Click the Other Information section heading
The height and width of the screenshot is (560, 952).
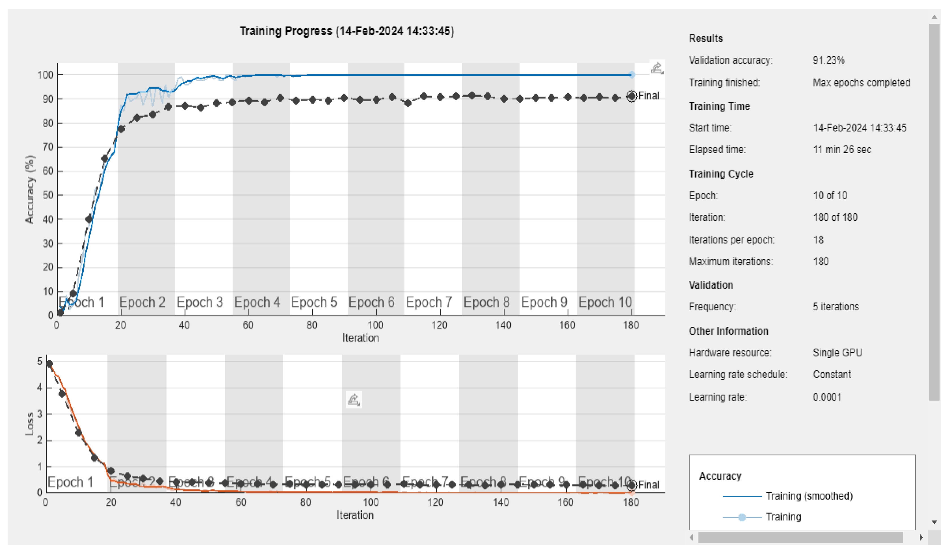pyautogui.click(x=728, y=331)
